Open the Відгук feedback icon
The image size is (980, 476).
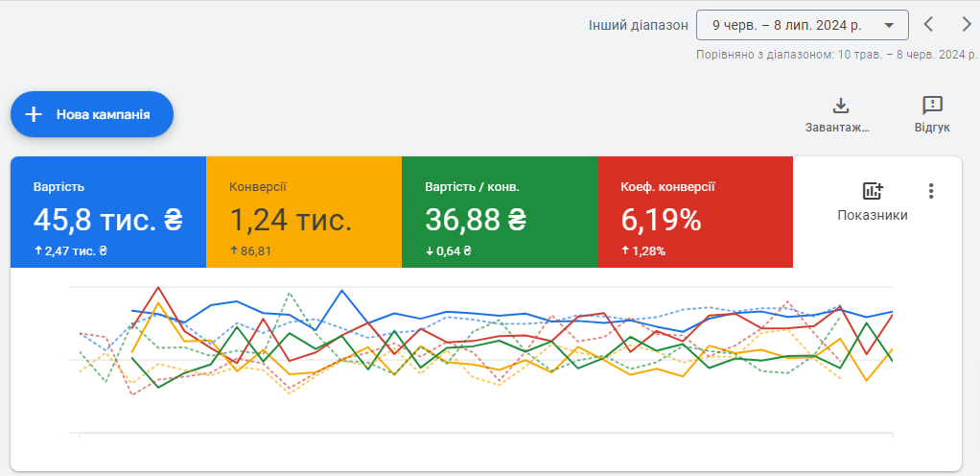click(931, 106)
